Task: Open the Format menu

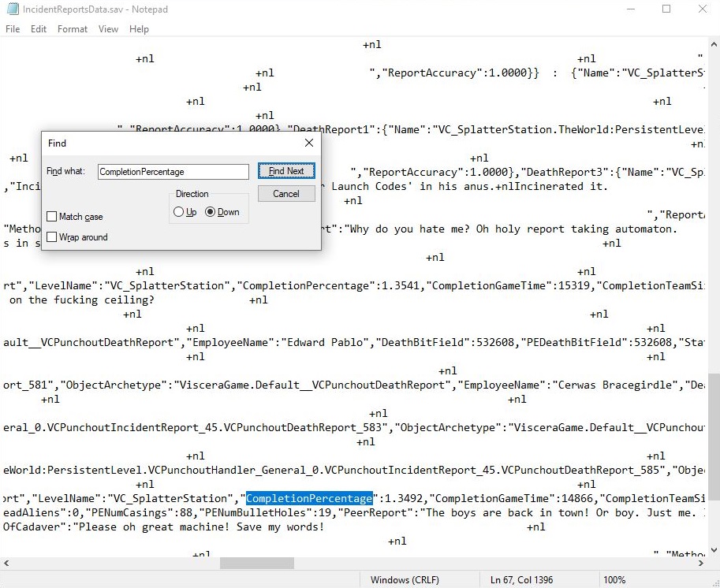Action: [x=72, y=29]
